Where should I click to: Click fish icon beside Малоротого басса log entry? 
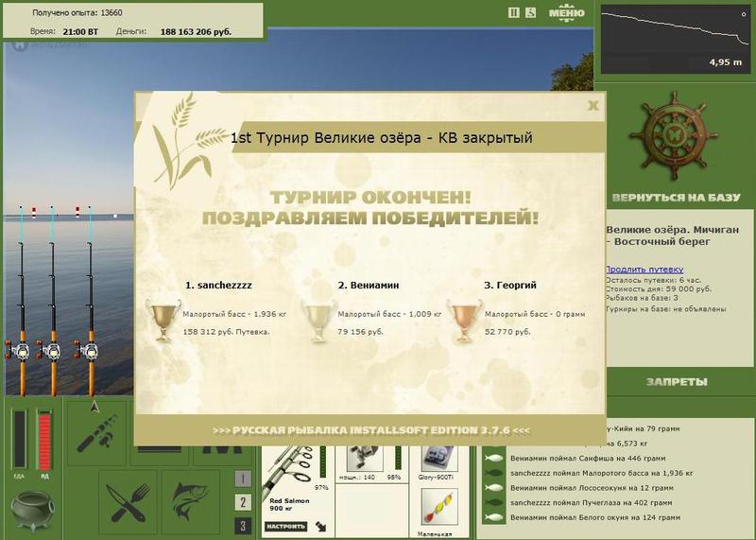tap(493, 474)
